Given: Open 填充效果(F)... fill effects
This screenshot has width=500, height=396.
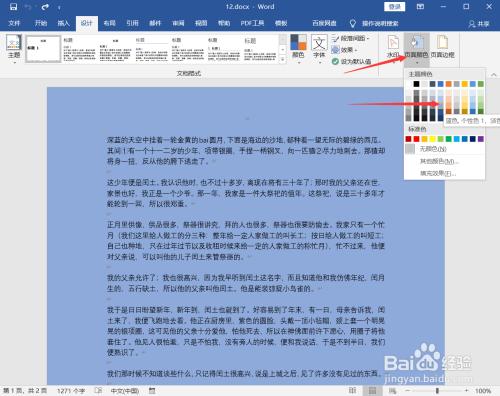Looking at the screenshot, I should [444, 173].
